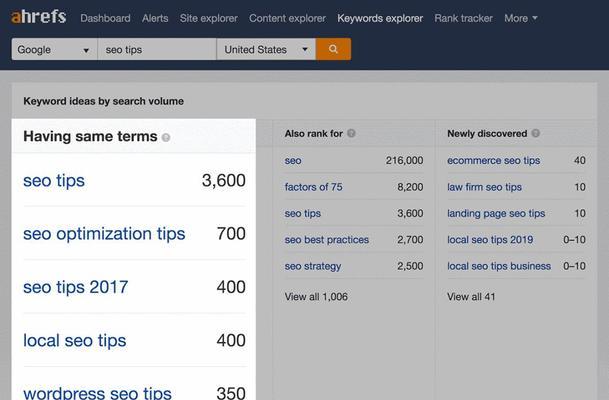The width and height of the screenshot is (609, 400).
Task: Expand the United States country dropdown
Action: pos(266,49)
